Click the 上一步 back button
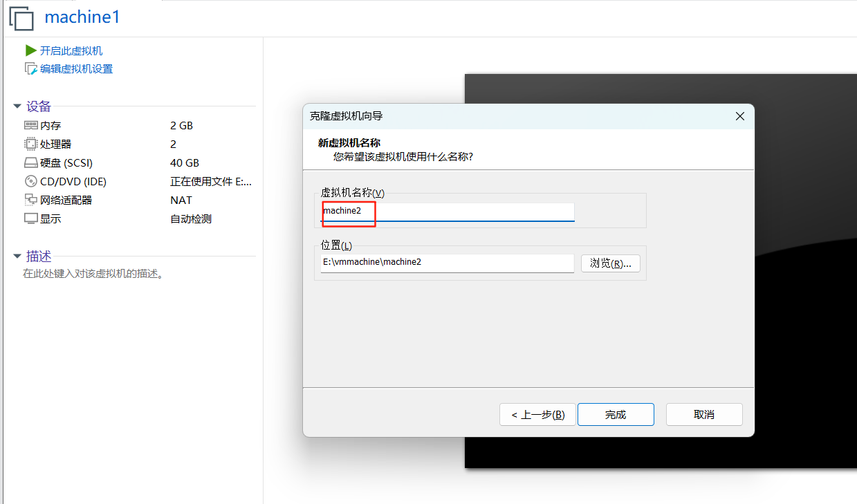857x504 pixels. pos(537,415)
